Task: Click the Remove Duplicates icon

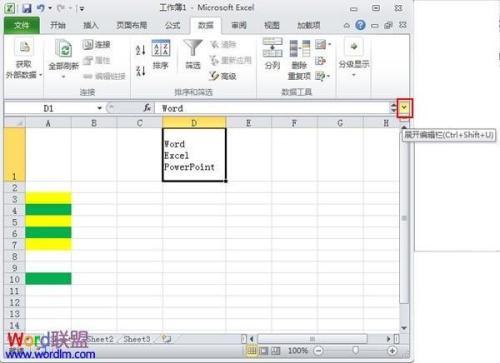Action: 299,60
